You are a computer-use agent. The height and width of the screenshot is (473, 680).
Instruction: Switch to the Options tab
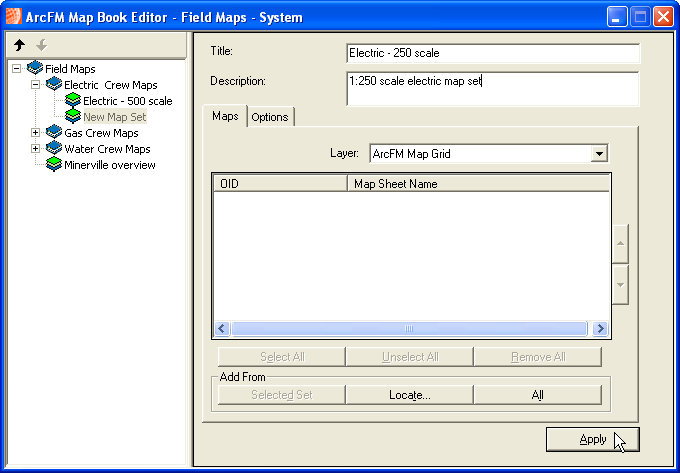270,117
